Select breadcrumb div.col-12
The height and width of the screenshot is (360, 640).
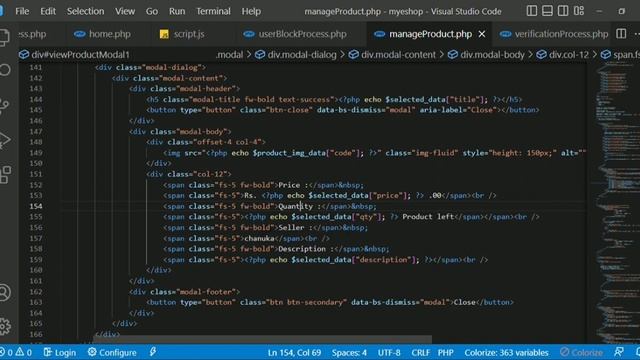click(563, 55)
